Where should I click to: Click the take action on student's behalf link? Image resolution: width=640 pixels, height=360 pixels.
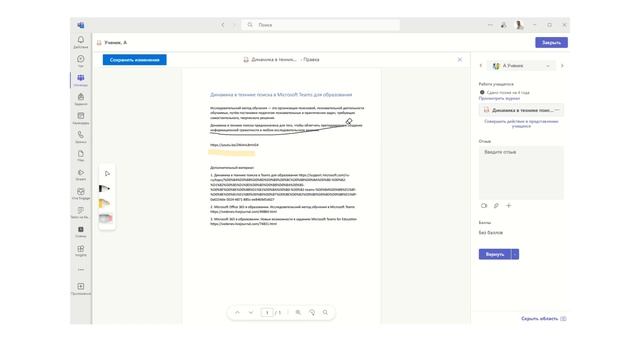(521, 124)
